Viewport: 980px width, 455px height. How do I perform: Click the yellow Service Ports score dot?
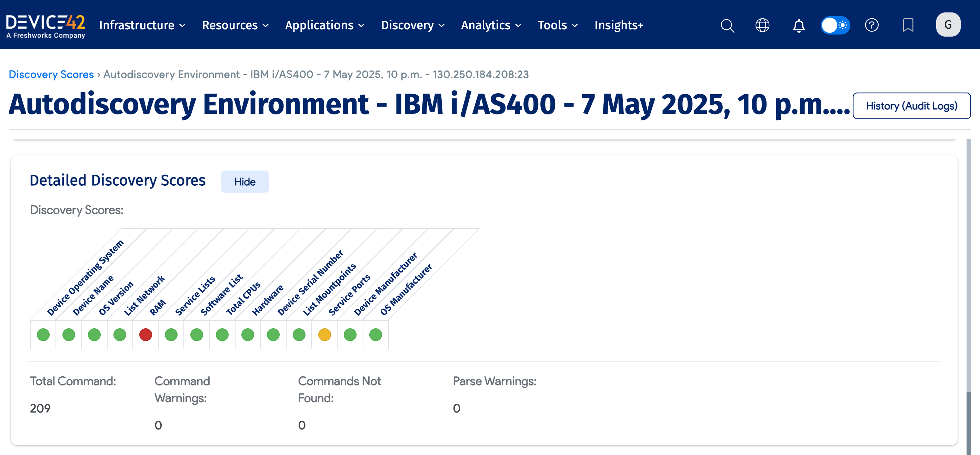[x=324, y=335]
